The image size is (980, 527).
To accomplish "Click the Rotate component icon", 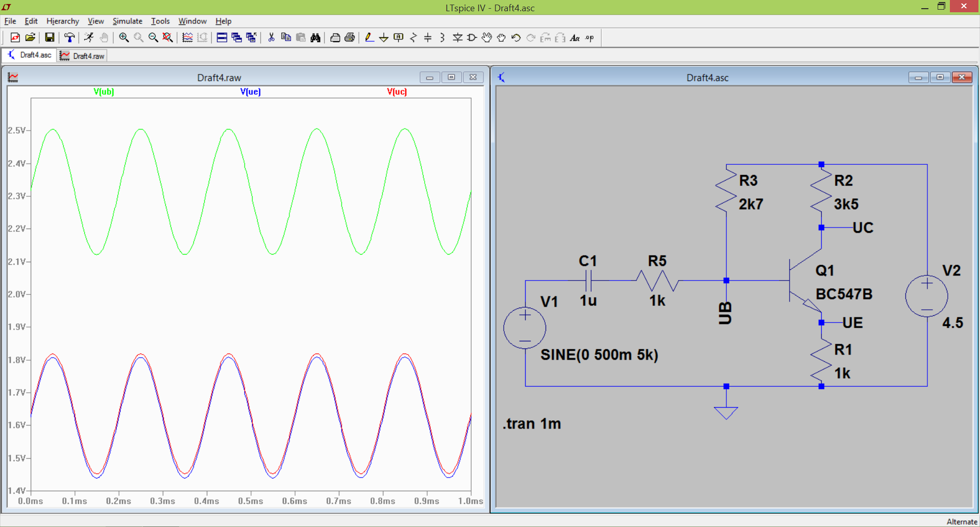I will (x=546, y=37).
